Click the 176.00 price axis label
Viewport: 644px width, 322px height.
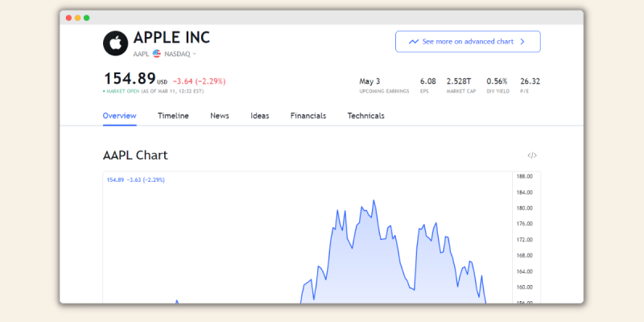525,224
